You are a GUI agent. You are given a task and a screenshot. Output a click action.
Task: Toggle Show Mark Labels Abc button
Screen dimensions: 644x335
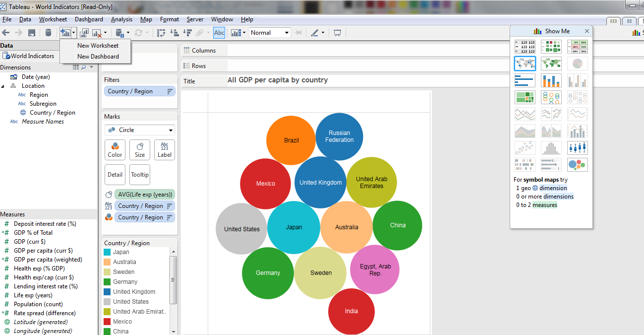coord(219,33)
